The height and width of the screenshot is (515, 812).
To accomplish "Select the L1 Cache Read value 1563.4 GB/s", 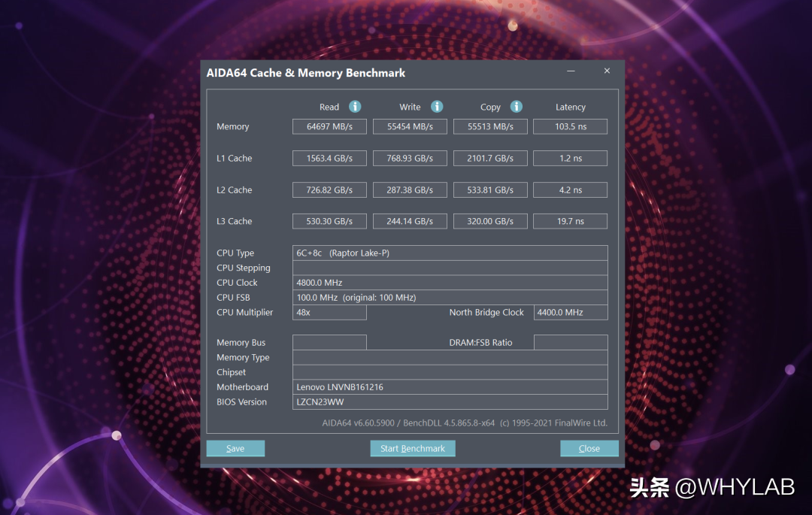I will [x=329, y=159].
